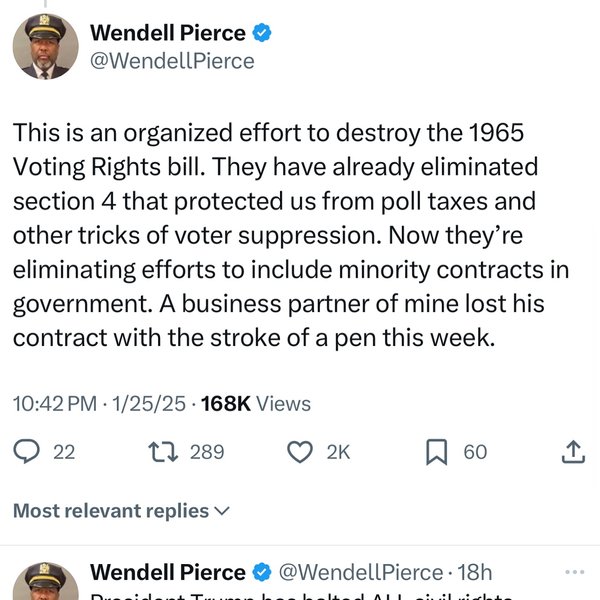Show the 2K likes count

pyautogui.click(x=338, y=452)
